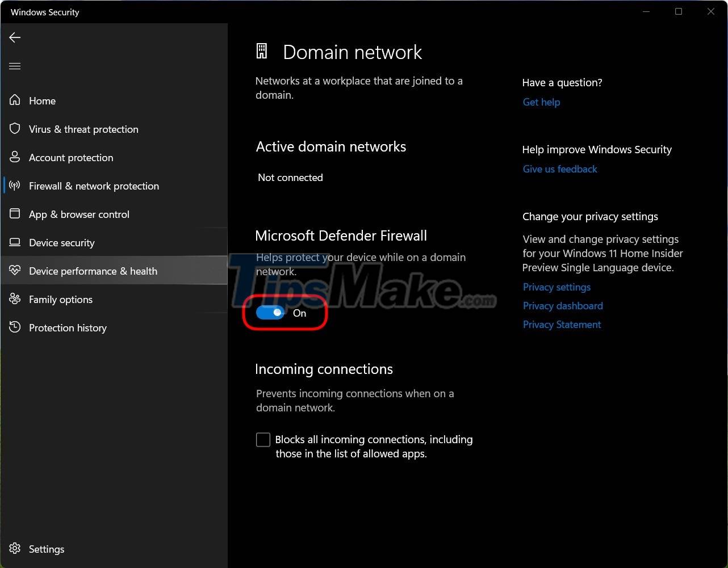Open Device security page
The width and height of the screenshot is (728, 568).
click(x=114, y=242)
